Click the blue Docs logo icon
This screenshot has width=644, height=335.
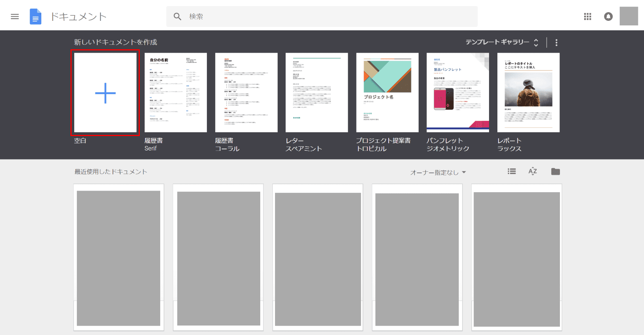click(36, 17)
